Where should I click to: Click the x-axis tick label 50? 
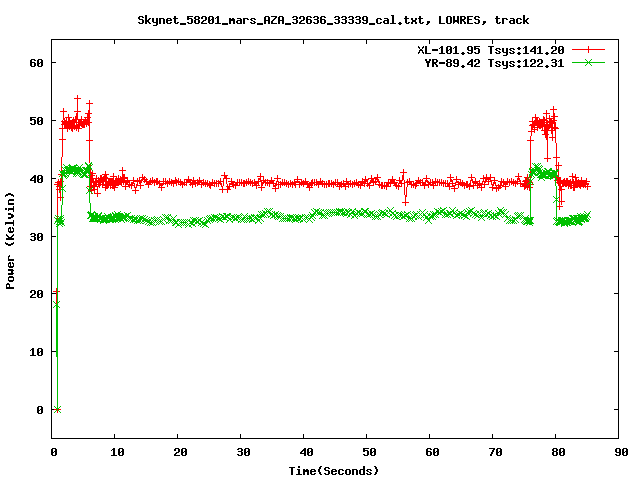click(369, 452)
